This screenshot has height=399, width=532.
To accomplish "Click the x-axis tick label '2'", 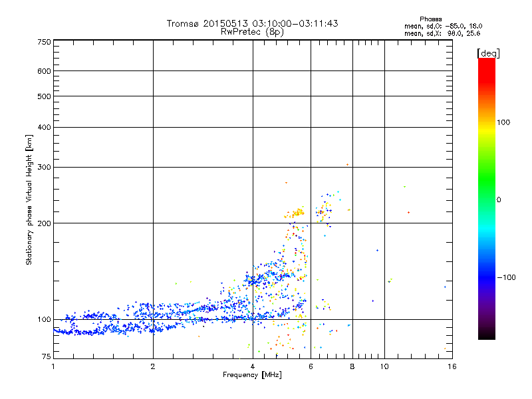I will pos(153,366).
